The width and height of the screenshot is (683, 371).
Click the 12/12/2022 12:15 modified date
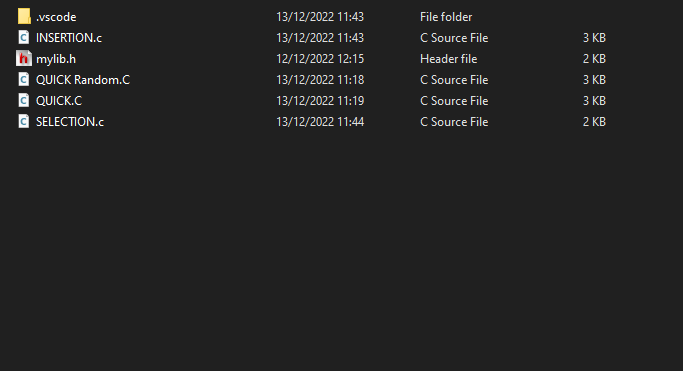[x=320, y=59]
